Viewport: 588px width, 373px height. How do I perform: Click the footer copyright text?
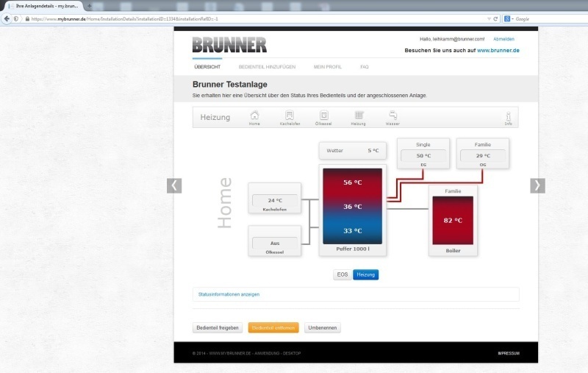246,353
